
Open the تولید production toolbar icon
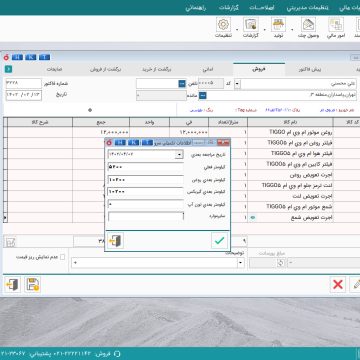(278, 25)
